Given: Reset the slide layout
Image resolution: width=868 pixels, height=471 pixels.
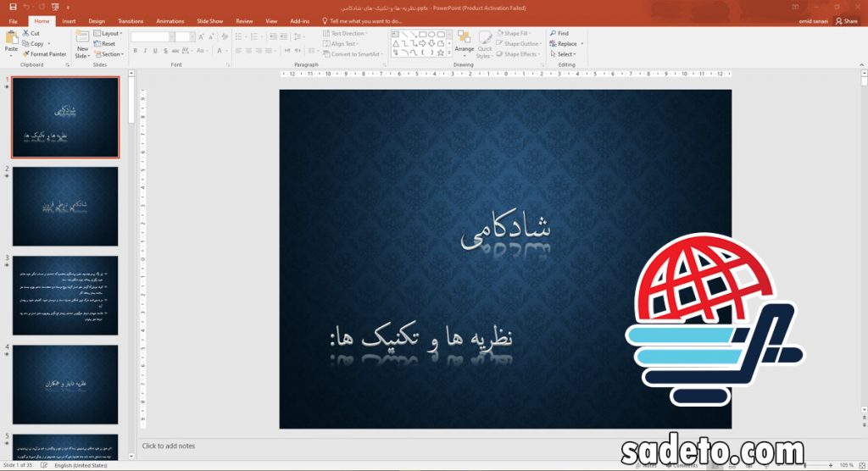Looking at the screenshot, I should 104,44.
